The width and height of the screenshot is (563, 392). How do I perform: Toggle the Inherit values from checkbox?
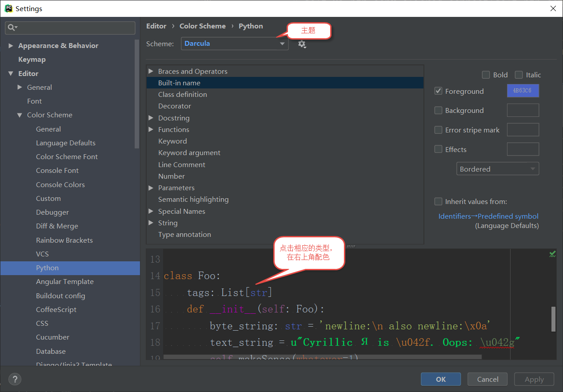coord(438,201)
